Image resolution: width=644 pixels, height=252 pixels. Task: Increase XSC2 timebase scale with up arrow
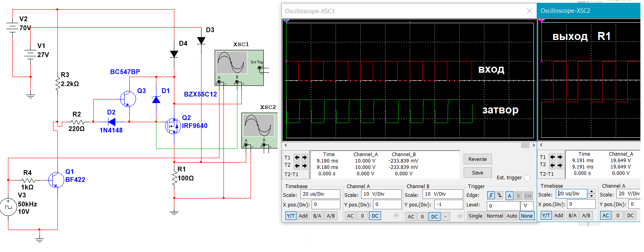click(591, 192)
